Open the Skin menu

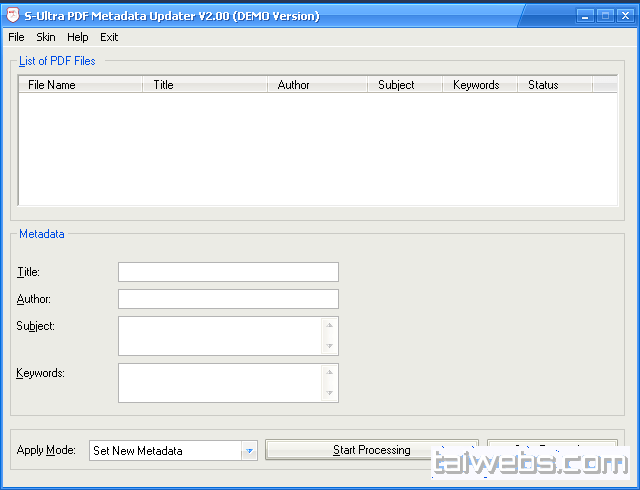46,37
